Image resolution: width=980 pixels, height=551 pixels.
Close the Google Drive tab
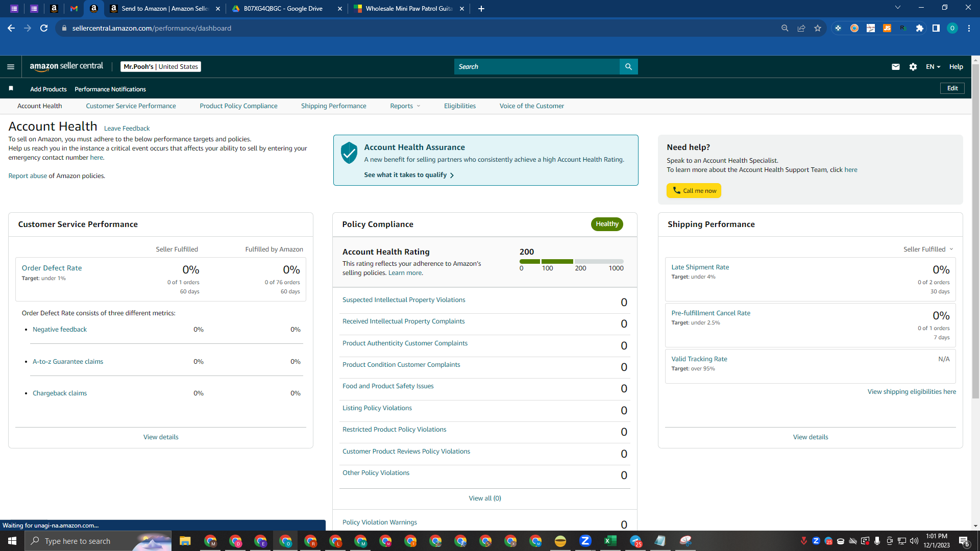point(340,9)
